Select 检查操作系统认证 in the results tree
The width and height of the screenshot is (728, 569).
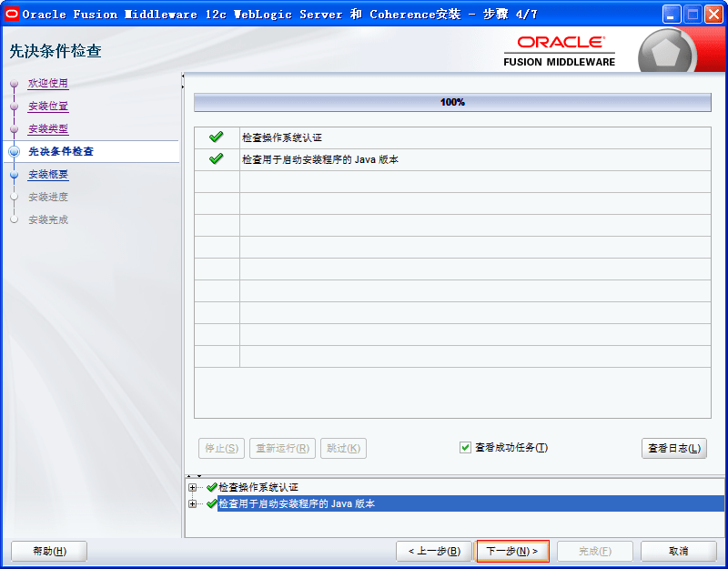pos(258,487)
